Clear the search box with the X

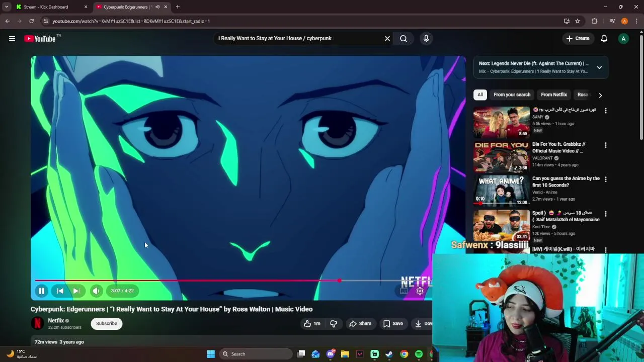coord(387,38)
